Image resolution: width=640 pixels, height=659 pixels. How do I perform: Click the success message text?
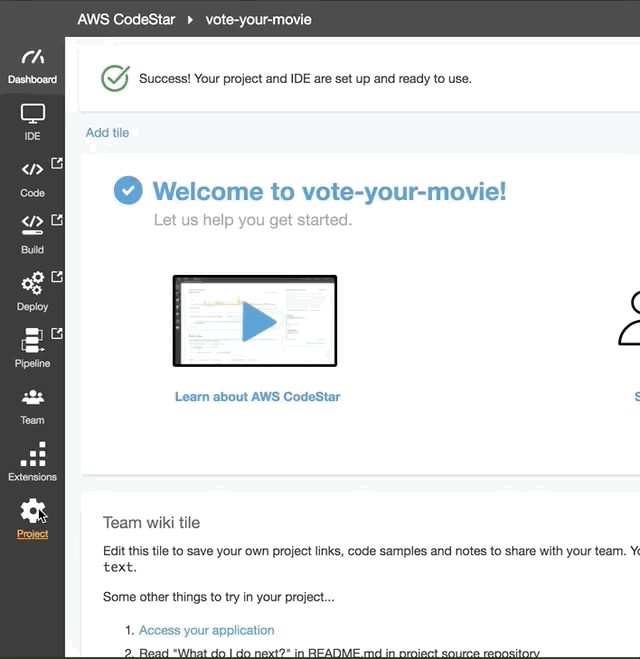[305, 79]
